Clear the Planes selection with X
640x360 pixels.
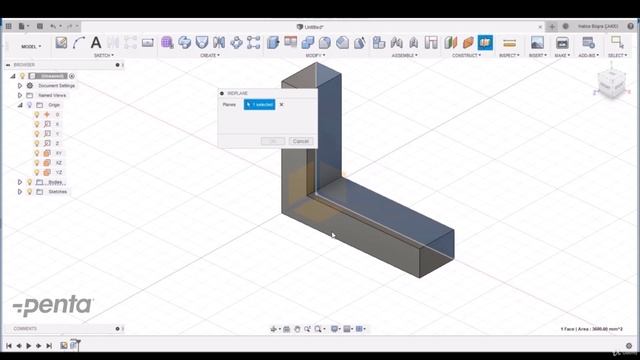pyautogui.click(x=281, y=104)
